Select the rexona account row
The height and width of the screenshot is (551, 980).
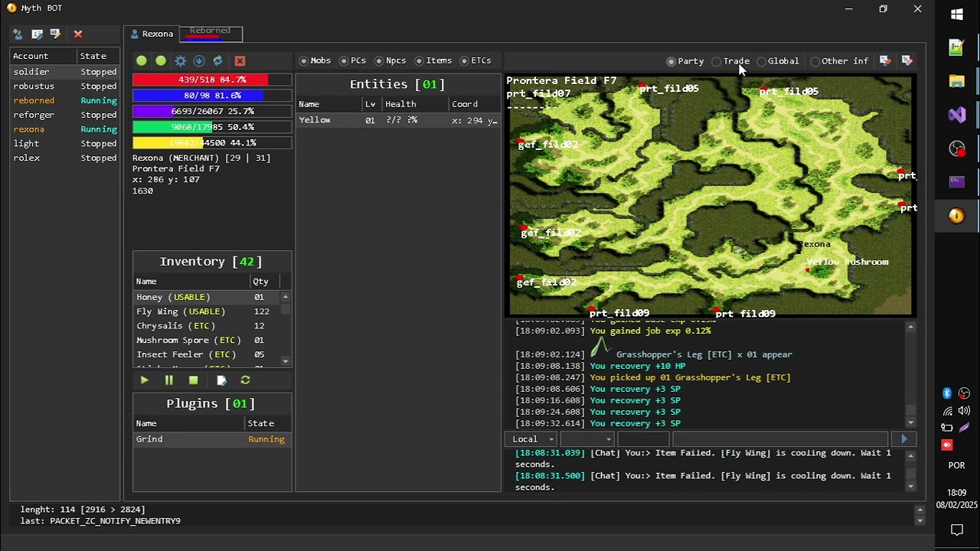[65, 129]
